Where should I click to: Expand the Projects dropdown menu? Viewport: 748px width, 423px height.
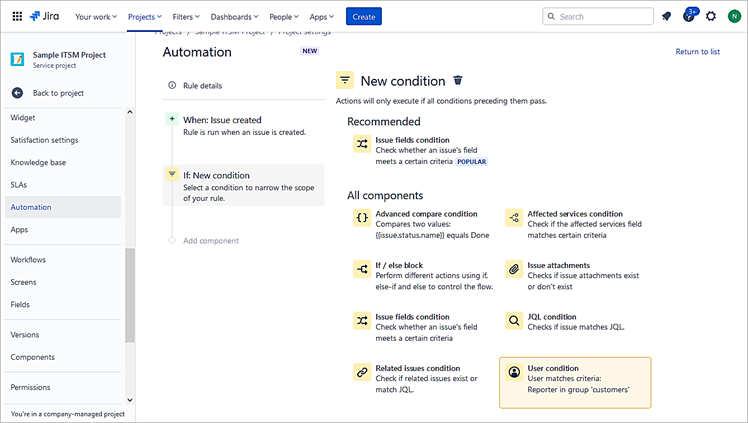point(146,16)
